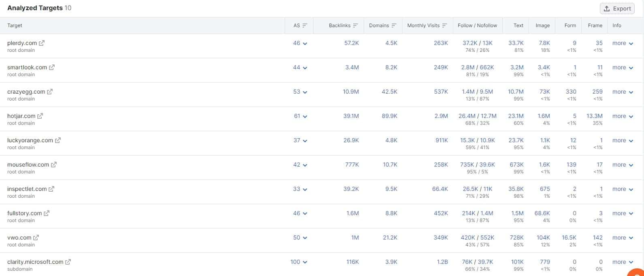The width and height of the screenshot is (644, 276).
Task: Show more info for vwo.com row
Action: tap(623, 237)
